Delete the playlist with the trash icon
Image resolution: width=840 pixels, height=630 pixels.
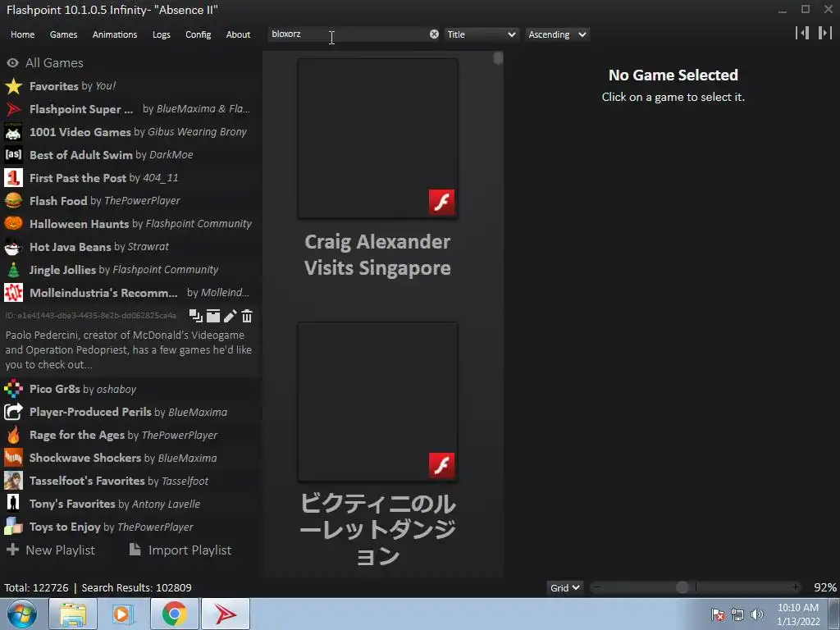click(246, 316)
